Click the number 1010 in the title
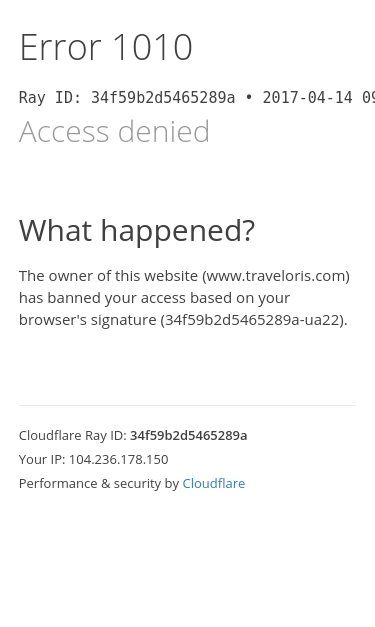Screen dimensions: 375x627 [153, 47]
